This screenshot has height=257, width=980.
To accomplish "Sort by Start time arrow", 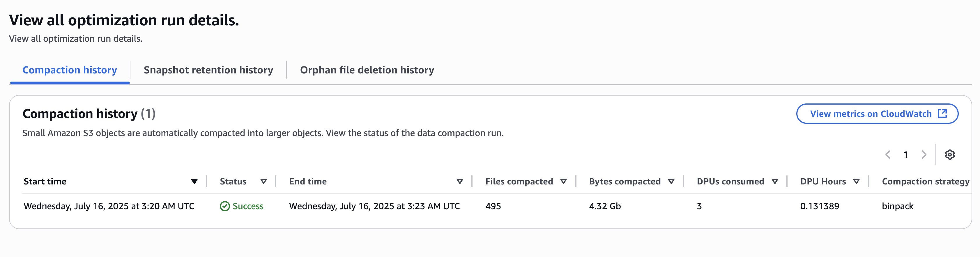I will (194, 182).
